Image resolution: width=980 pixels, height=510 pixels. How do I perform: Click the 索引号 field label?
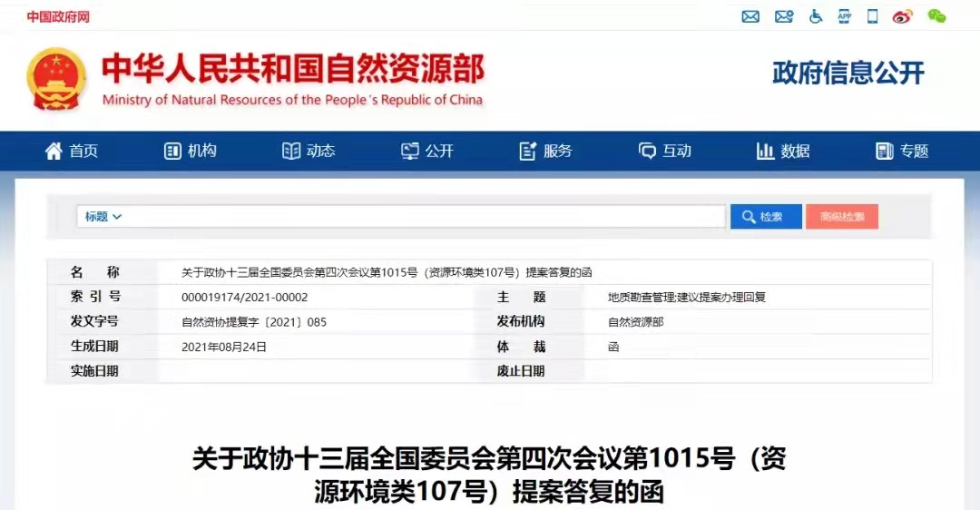[x=95, y=297]
